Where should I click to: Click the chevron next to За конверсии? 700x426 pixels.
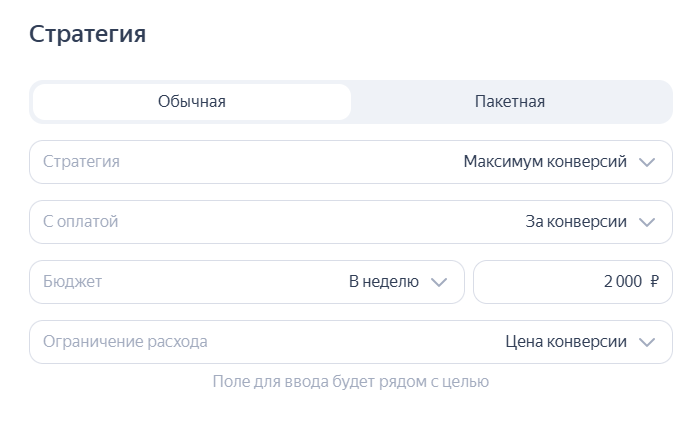(647, 222)
